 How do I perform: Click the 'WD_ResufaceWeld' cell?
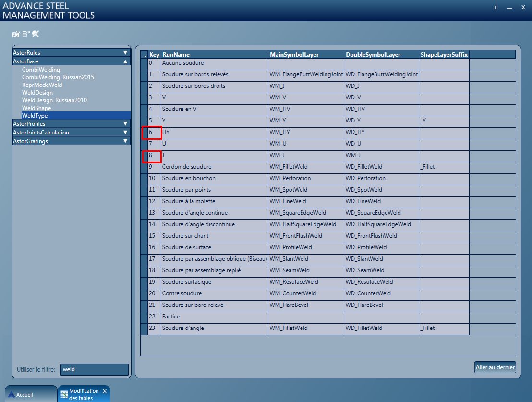click(381, 282)
